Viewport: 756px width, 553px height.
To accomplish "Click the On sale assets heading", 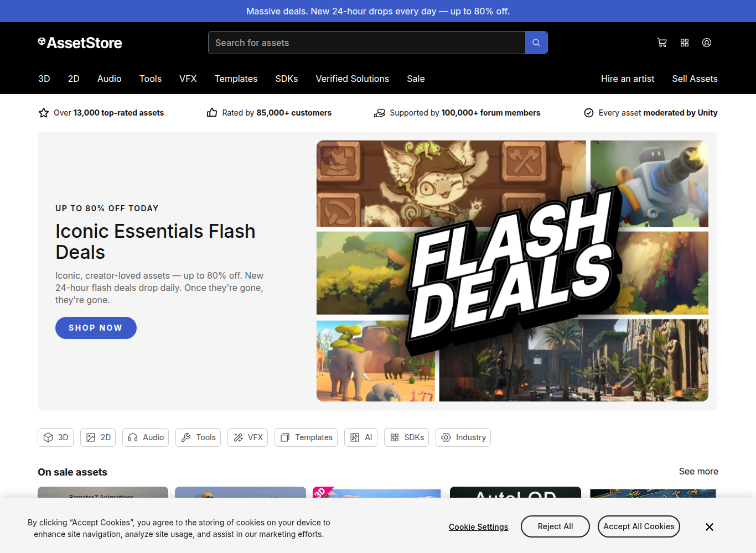I will pyautogui.click(x=73, y=472).
